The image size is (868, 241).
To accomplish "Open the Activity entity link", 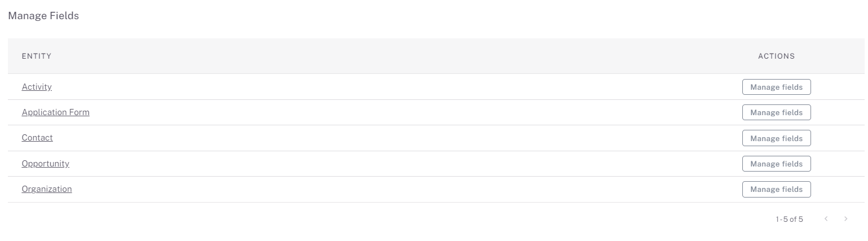I will coord(37,87).
